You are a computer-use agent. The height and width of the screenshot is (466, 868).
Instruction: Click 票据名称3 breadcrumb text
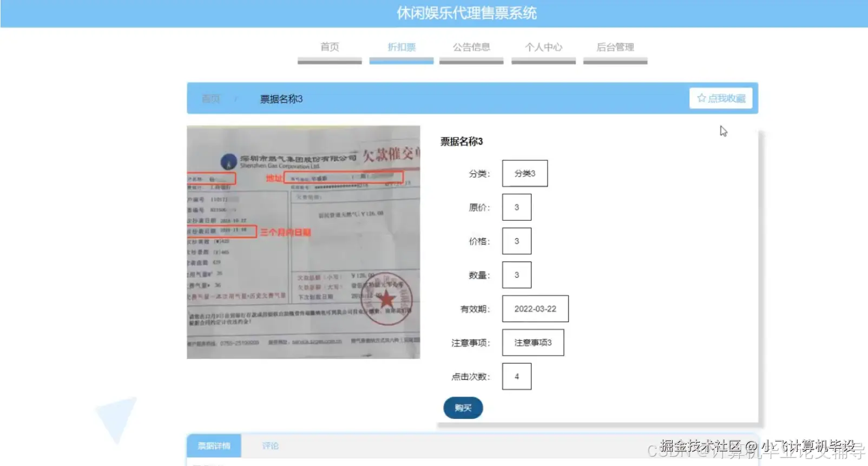click(281, 99)
